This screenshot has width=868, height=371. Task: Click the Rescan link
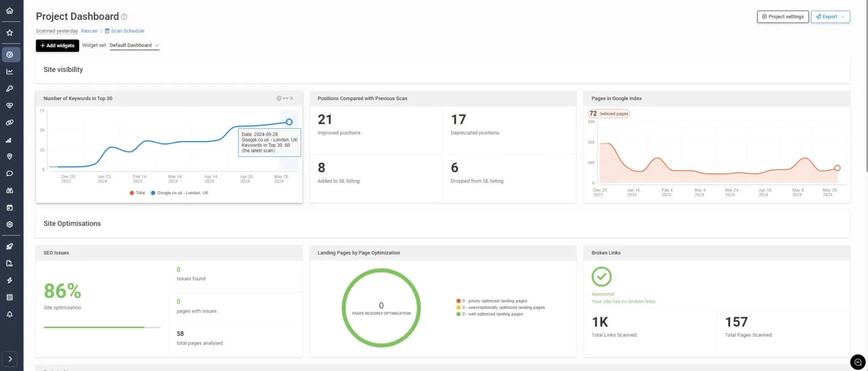tap(89, 31)
